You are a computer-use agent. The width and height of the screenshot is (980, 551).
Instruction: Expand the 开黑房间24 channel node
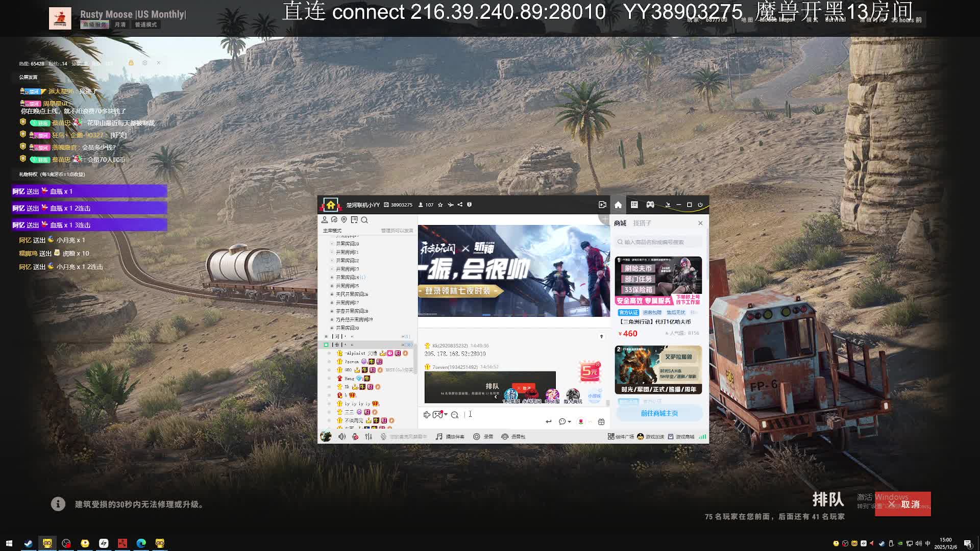tap(332, 278)
